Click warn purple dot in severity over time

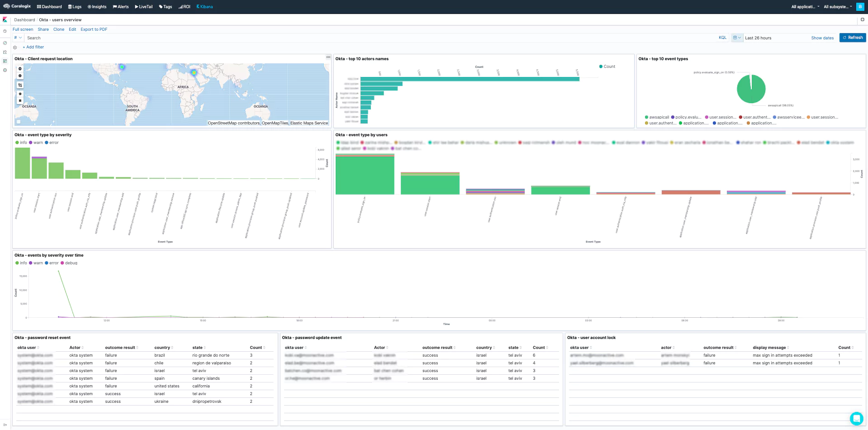31,263
